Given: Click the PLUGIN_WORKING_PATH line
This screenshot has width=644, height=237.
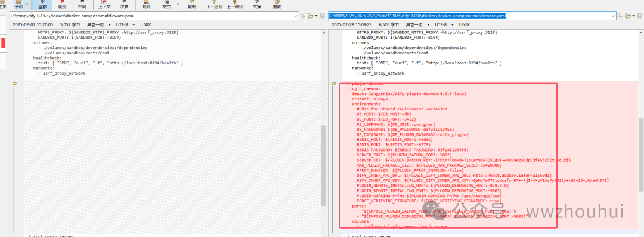Looking at the screenshot, I should (429, 195).
